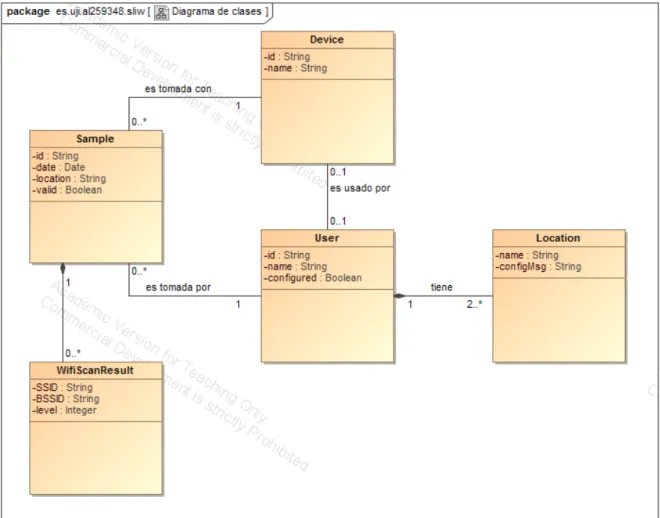The image size is (660, 518).
Task: Click the '2..*' multiplicity near Location
Action: tap(474, 304)
